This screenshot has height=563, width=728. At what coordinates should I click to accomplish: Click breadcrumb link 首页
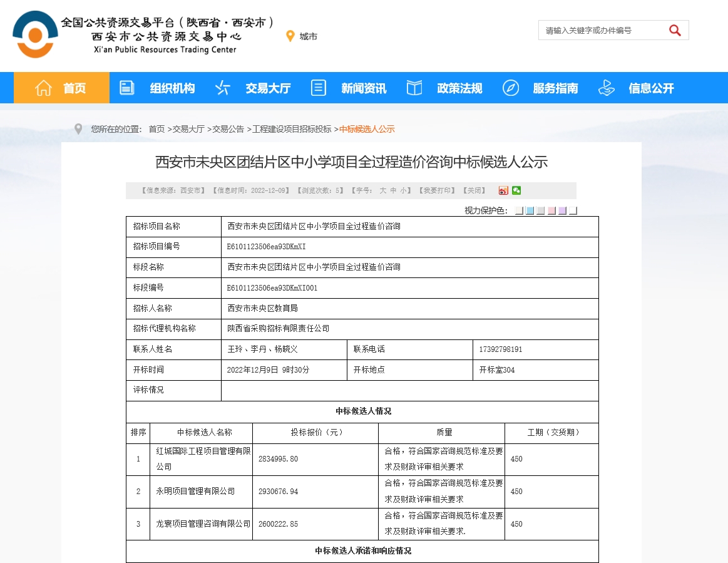[156, 129]
